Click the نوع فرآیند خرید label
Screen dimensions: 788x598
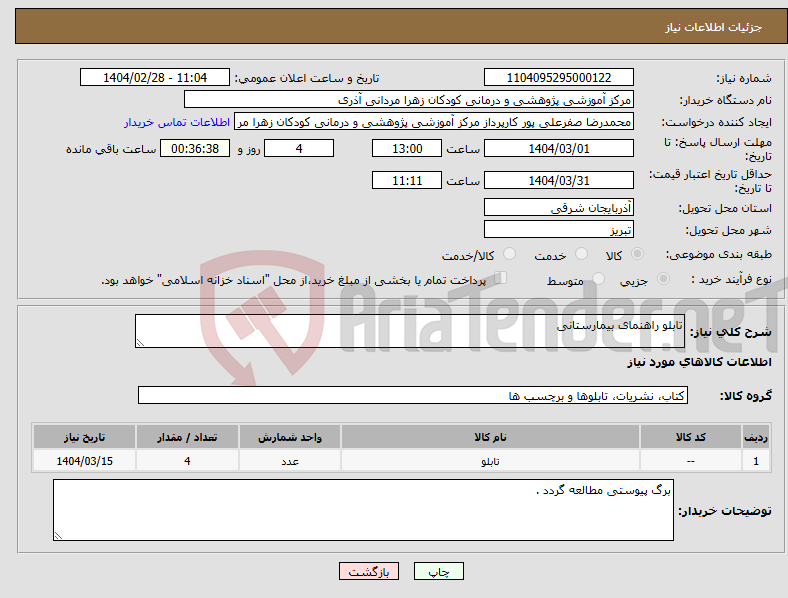[x=732, y=279]
